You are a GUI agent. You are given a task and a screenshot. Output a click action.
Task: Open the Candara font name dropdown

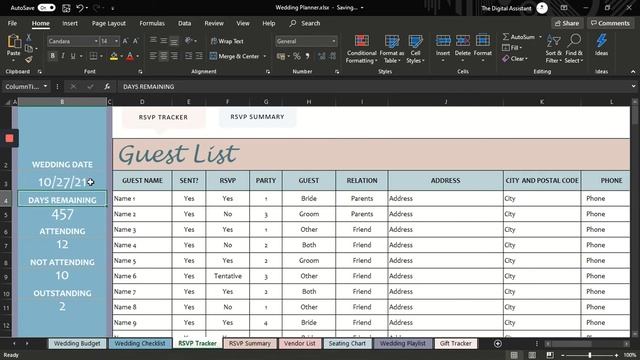[96, 41]
